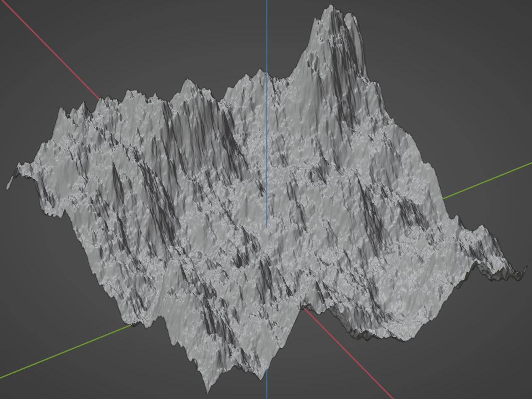
Task: Click where green axis meets terrain's lower-left edge
Action: point(132,325)
